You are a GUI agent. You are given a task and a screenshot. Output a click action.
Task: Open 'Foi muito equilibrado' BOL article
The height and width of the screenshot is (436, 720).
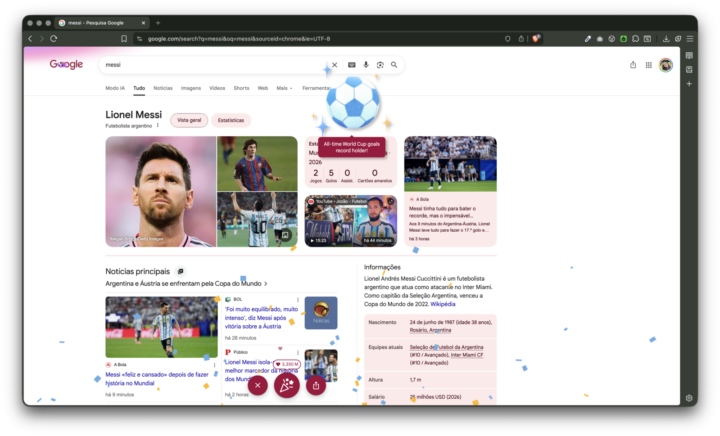[261, 318]
